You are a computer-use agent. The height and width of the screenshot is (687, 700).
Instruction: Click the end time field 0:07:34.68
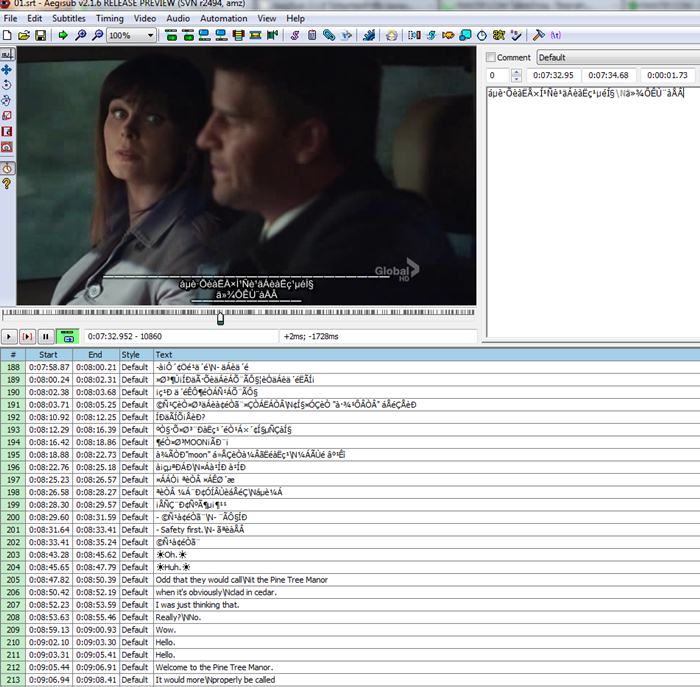click(x=608, y=75)
